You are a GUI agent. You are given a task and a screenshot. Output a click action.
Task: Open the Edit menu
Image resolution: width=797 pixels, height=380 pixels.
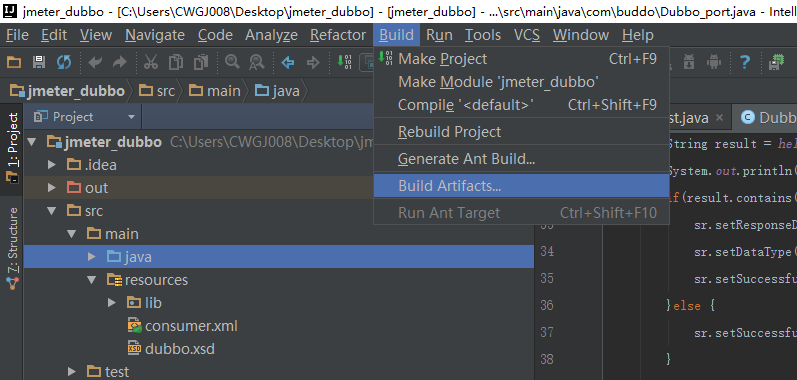coord(54,35)
